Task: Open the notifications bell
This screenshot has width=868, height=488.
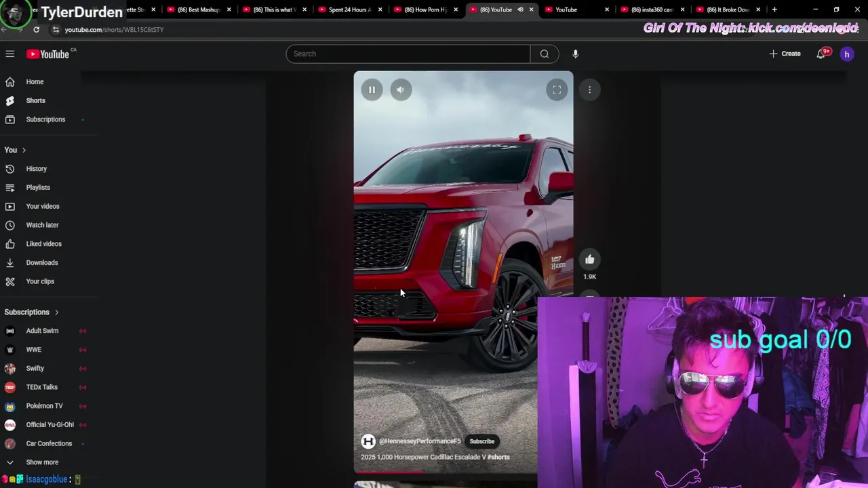Action: coord(821,54)
